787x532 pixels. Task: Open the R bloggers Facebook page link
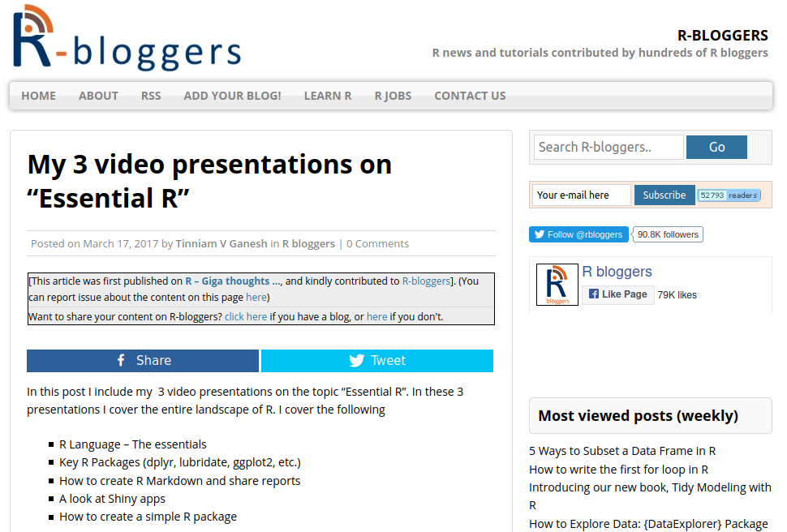click(x=617, y=272)
